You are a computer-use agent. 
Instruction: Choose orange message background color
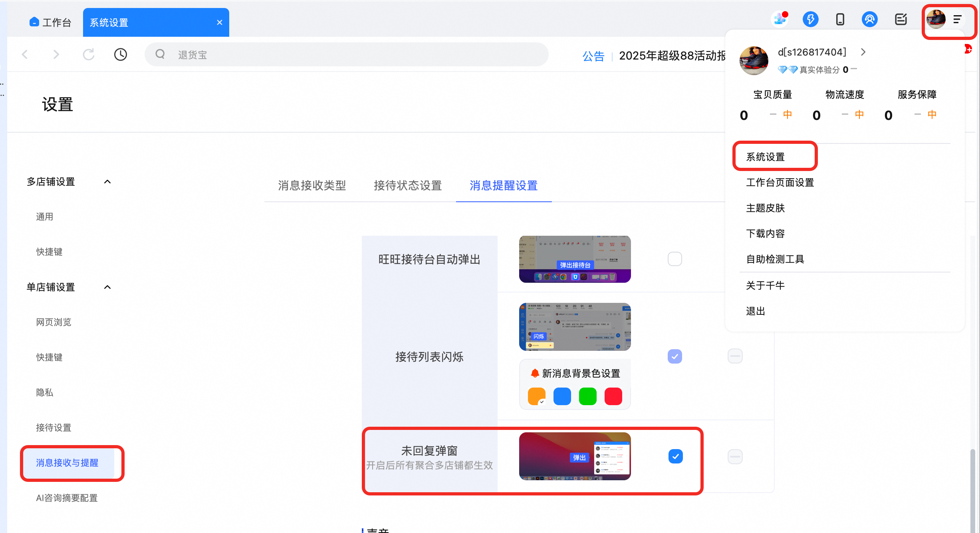[x=536, y=396]
